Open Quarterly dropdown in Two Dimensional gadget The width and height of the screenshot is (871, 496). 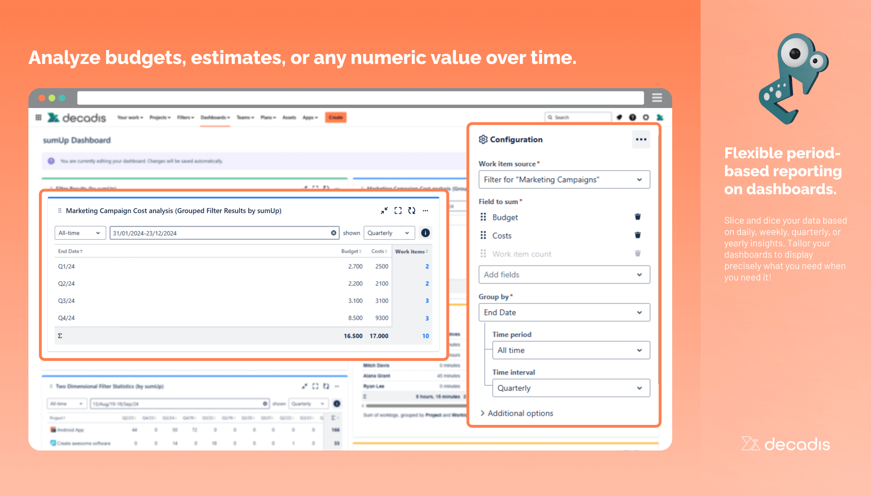pyautogui.click(x=308, y=403)
